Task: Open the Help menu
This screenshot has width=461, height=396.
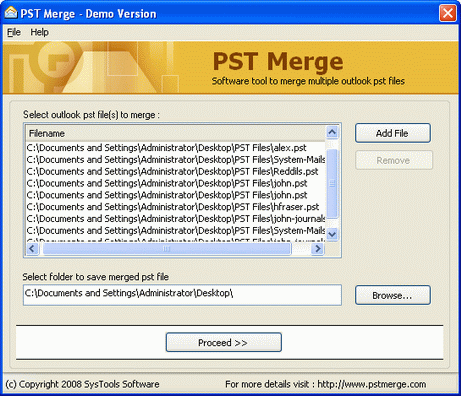Action: (39, 32)
